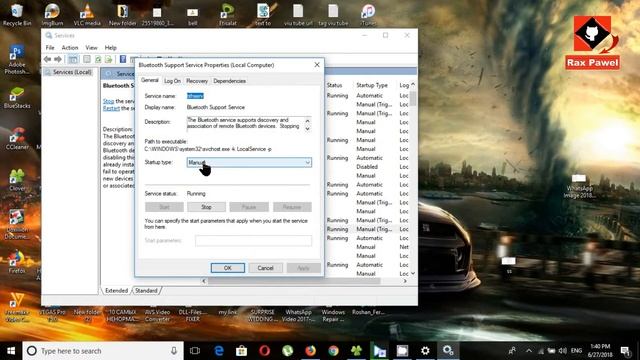
Task: Open the Settings gear on the taskbar
Action: [425, 351]
